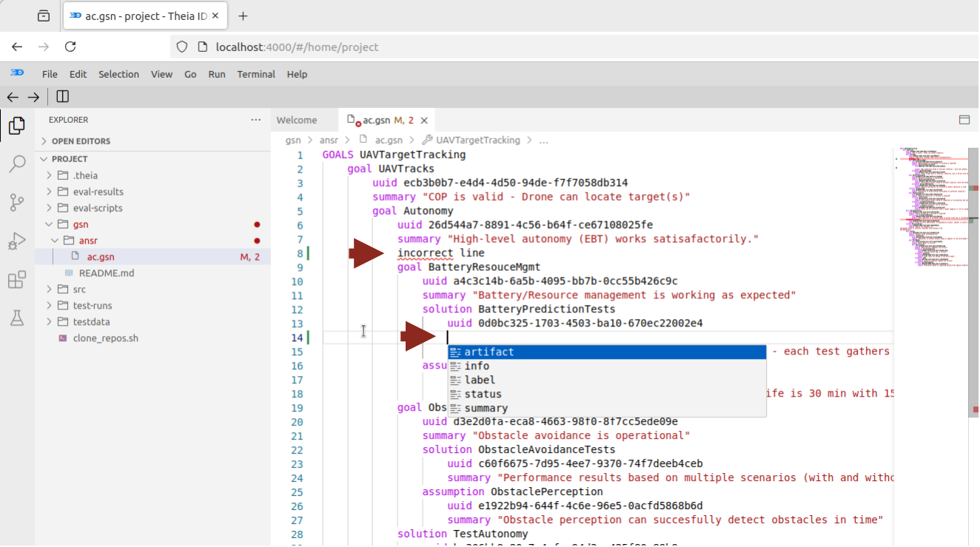
Task: Go back using the IDE toolbar arrow
Action: point(12,97)
